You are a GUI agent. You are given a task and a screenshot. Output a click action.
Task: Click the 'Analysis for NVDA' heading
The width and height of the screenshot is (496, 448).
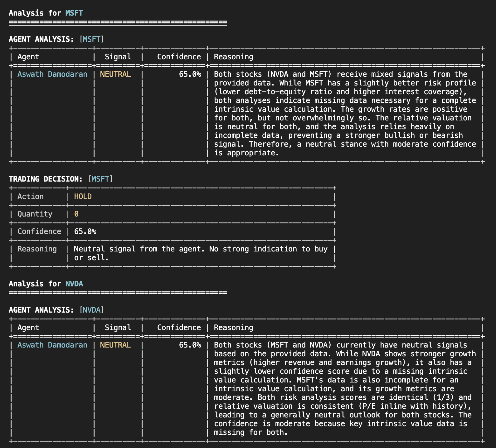click(46, 284)
